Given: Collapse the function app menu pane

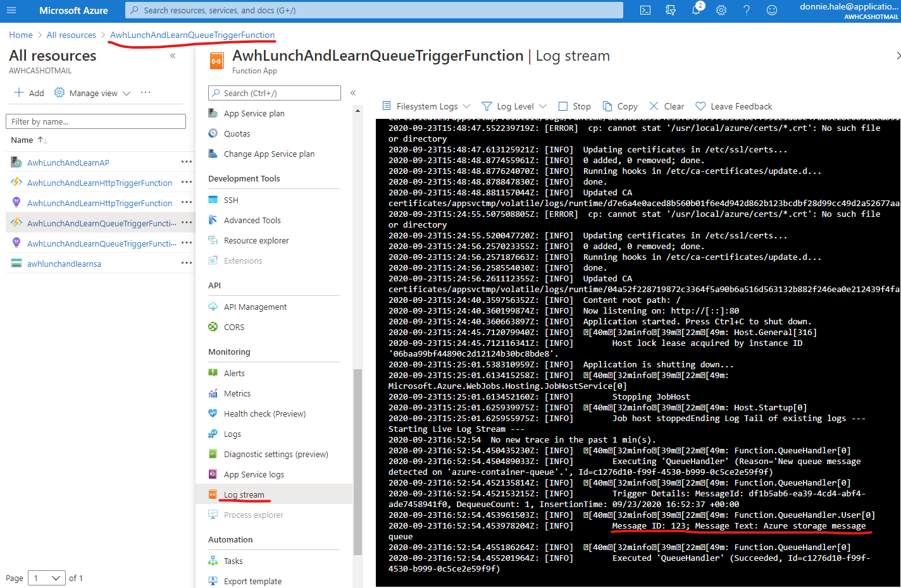Looking at the screenshot, I should 353,93.
